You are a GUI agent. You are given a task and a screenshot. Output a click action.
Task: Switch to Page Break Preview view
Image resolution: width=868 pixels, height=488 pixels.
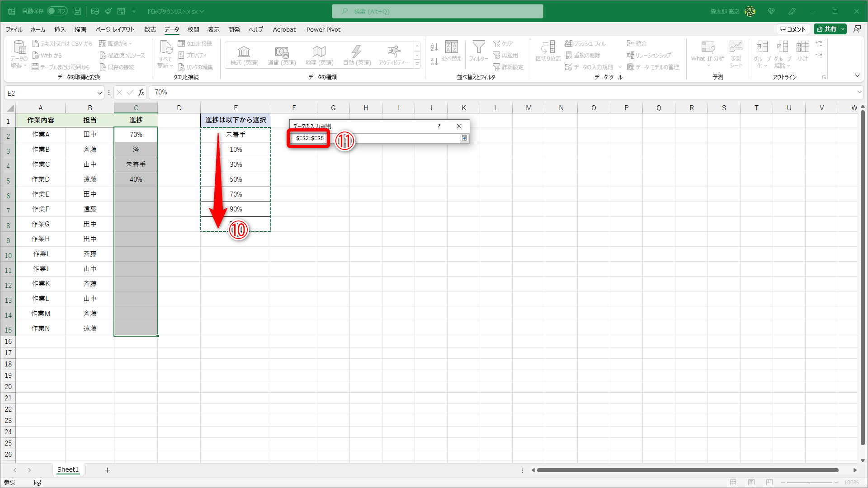click(769, 483)
